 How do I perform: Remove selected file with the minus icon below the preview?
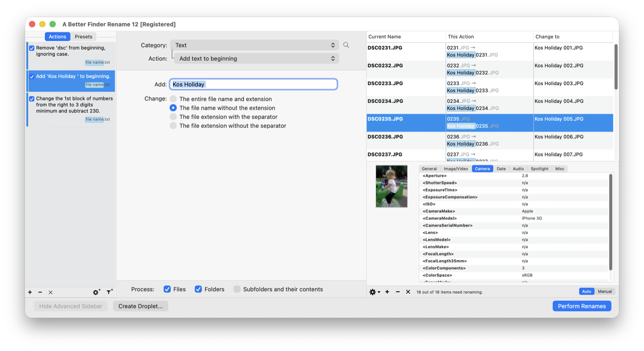tap(398, 292)
